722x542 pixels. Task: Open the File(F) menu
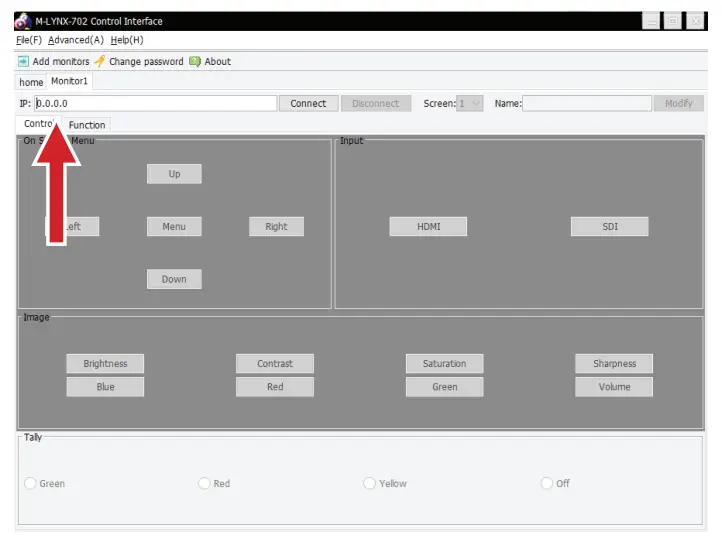29,40
